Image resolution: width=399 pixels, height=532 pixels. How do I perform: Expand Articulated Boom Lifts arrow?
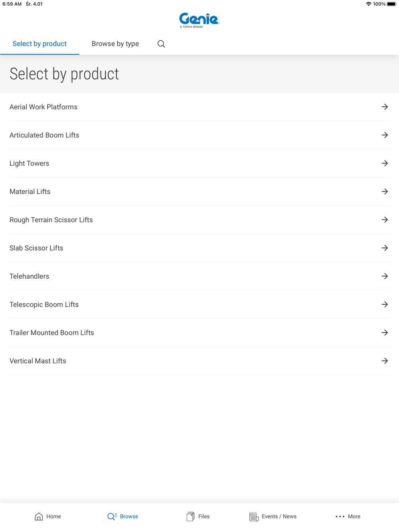pos(385,135)
